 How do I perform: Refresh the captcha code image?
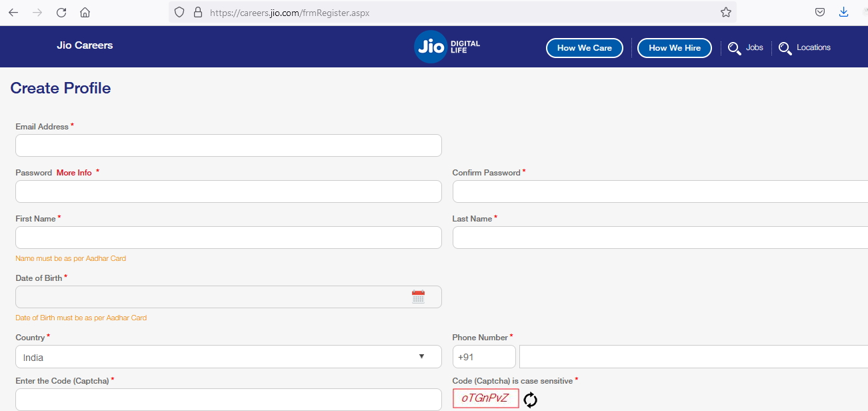[530, 400]
